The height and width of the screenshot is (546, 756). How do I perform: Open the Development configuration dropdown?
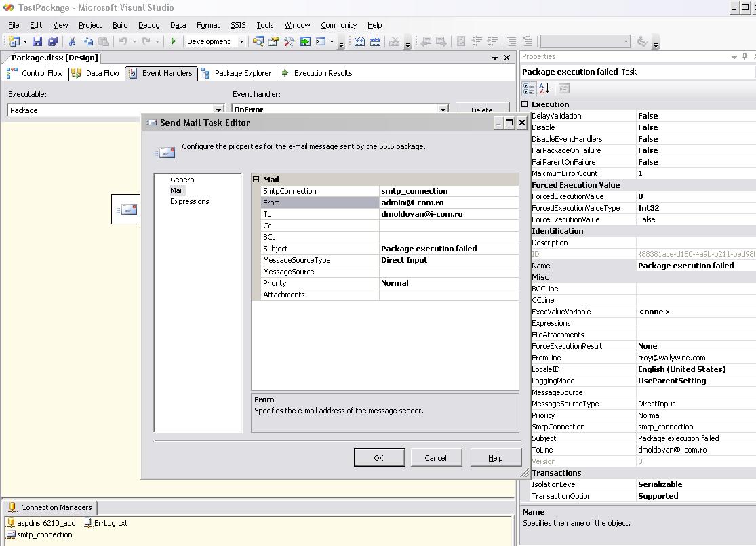241,41
